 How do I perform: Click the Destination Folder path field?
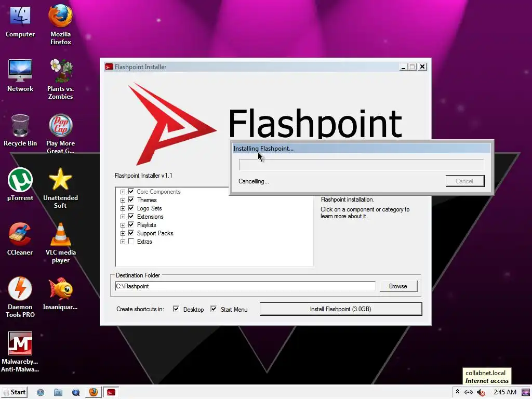245,286
